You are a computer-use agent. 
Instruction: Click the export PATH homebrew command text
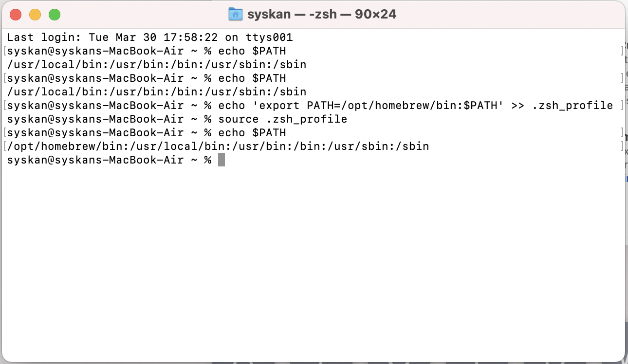coord(360,106)
